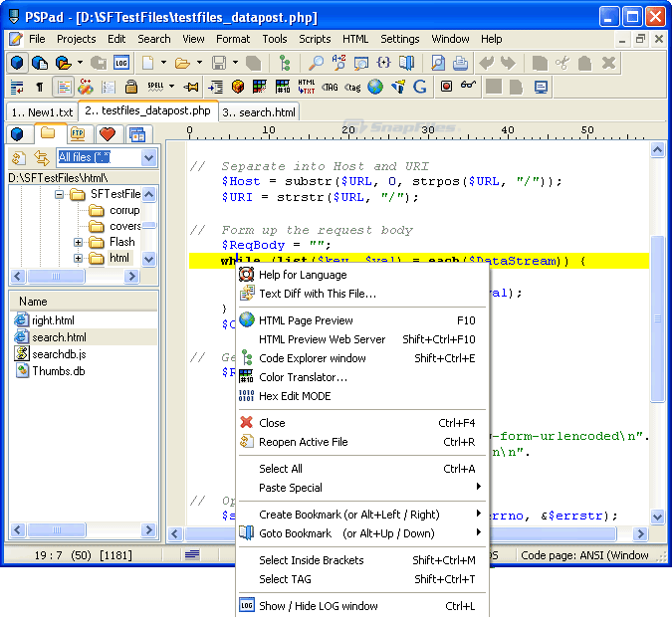This screenshot has height=623, width=672.
Task: Toggle syntax highlighter toolbar button
Action: (x=64, y=87)
